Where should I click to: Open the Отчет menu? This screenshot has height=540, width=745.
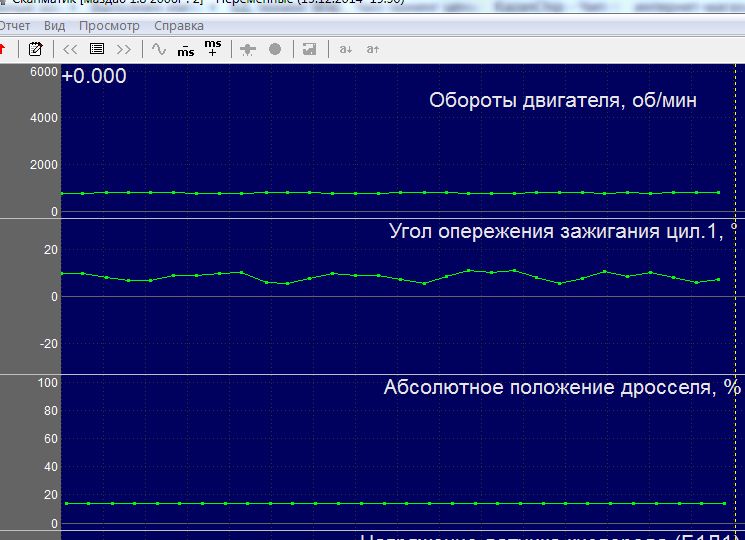pos(15,26)
